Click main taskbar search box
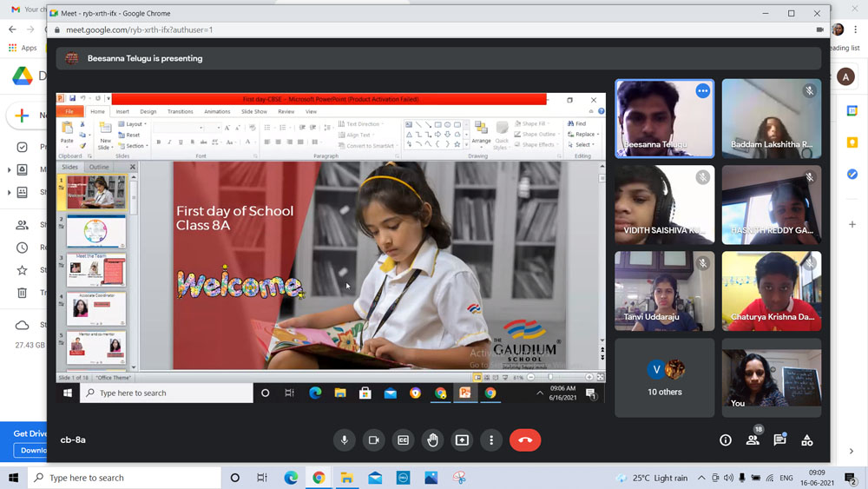 point(124,478)
